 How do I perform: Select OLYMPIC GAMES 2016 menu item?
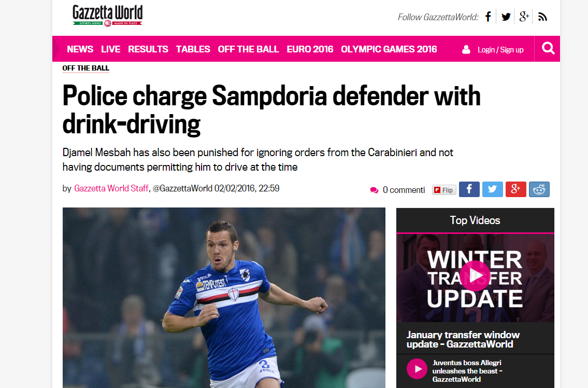tap(389, 49)
